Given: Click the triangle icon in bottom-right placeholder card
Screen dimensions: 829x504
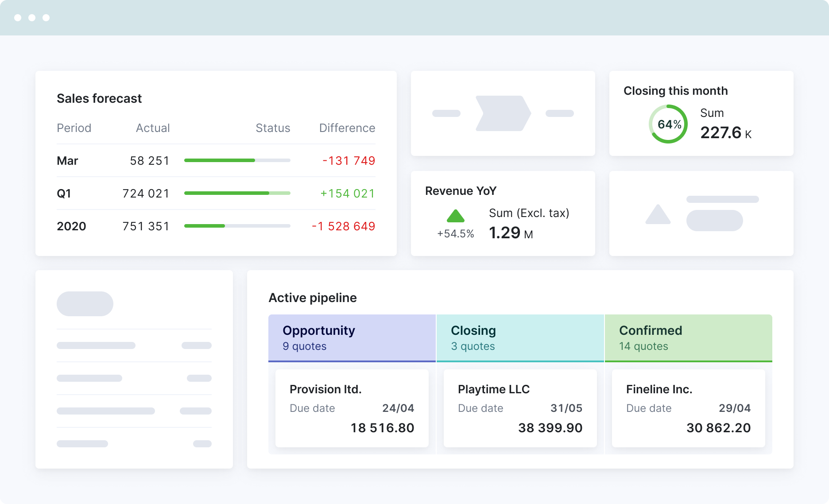Looking at the screenshot, I should coord(657,215).
